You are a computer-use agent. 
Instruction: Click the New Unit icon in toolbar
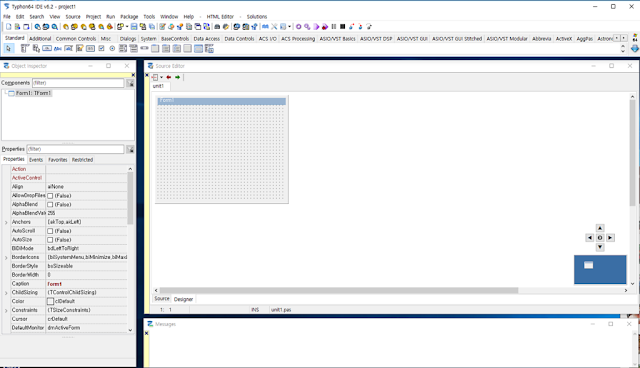click(9, 27)
